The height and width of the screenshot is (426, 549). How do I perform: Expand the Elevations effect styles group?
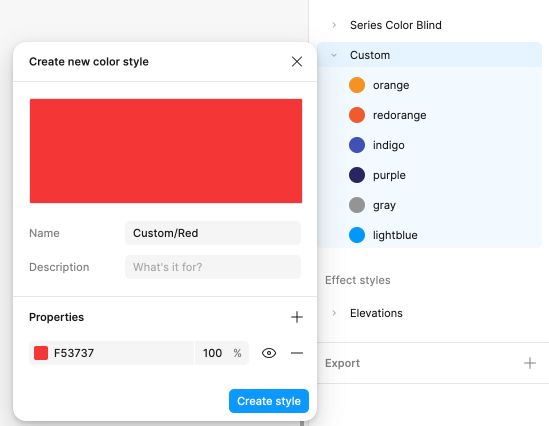(x=334, y=313)
